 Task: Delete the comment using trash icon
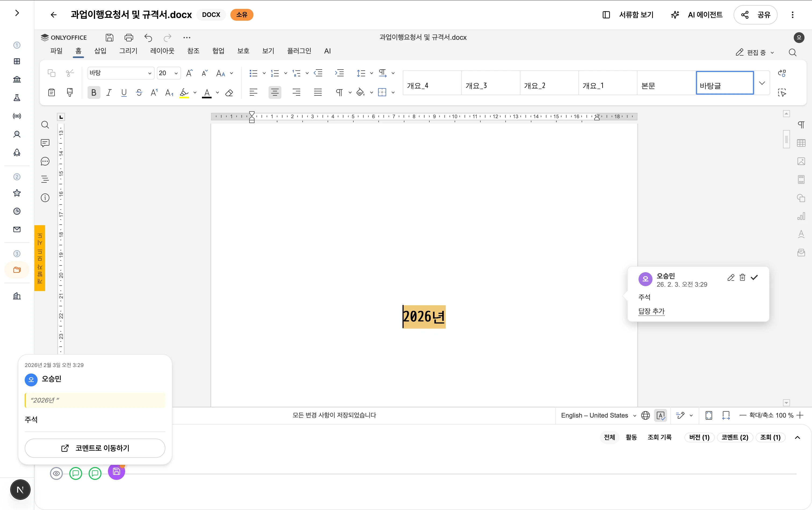click(x=742, y=277)
